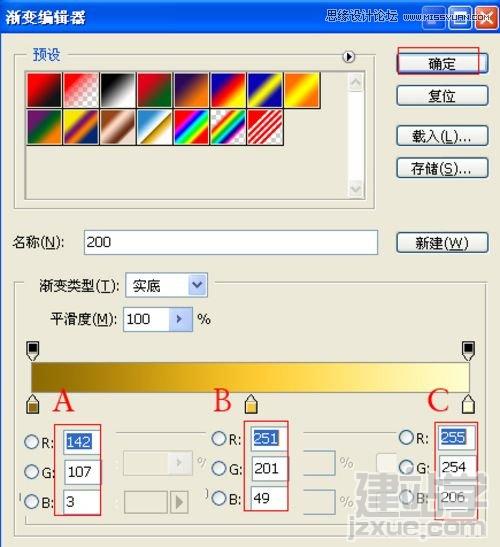
Task: Click the B field showing 3
Action: [x=82, y=502]
